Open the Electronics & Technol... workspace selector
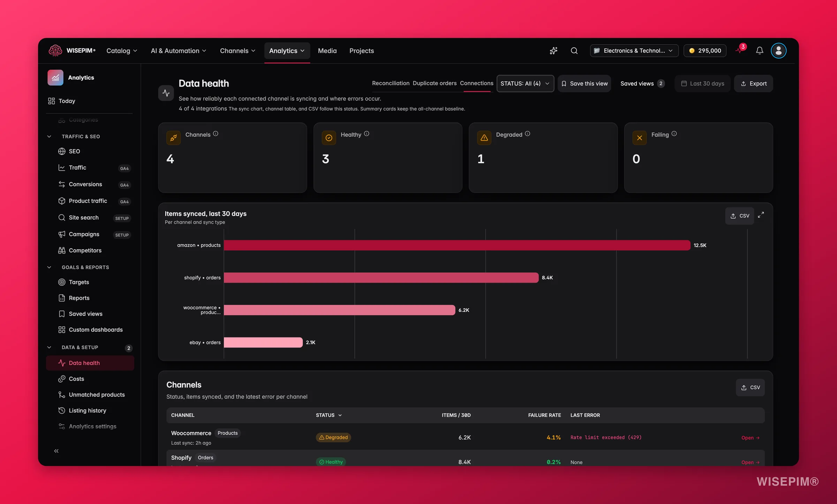Screen dimensions: 837x504 [634, 51]
